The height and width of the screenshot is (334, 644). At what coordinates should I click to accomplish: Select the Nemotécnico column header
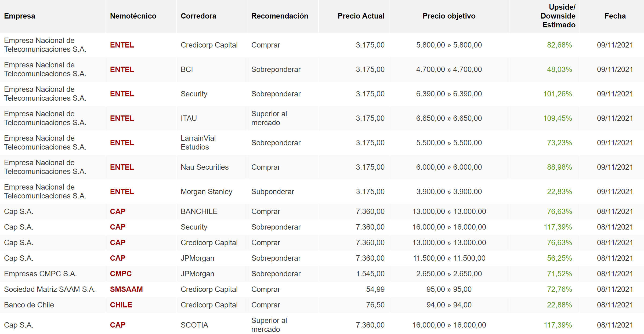point(133,16)
